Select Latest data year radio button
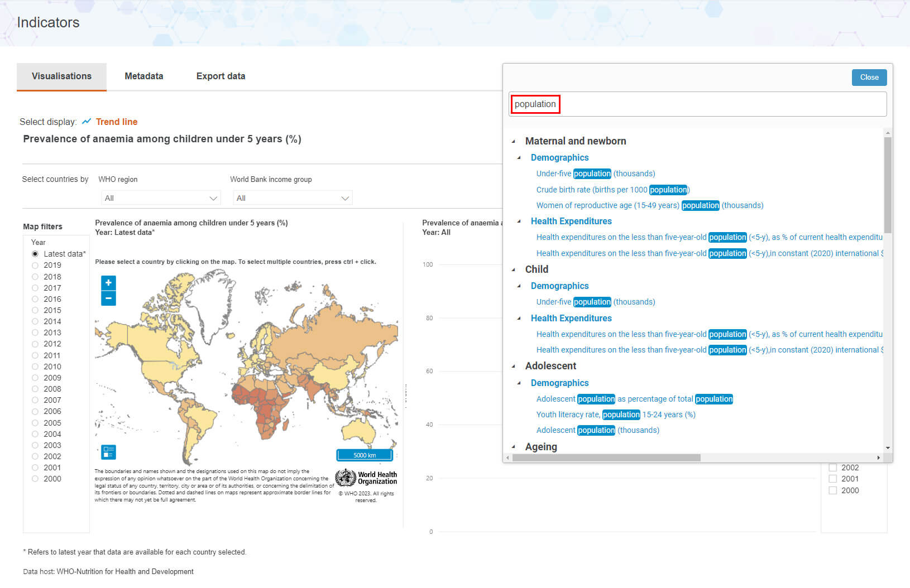 pos(35,254)
